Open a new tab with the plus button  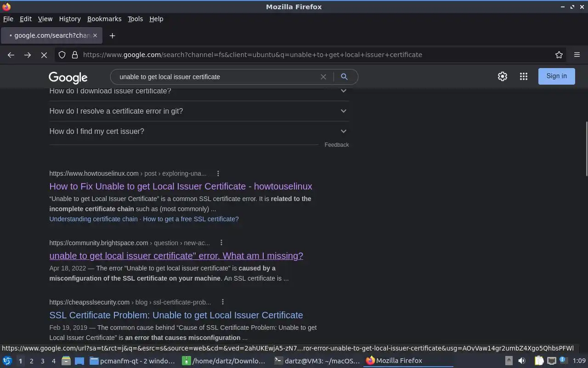tap(112, 35)
